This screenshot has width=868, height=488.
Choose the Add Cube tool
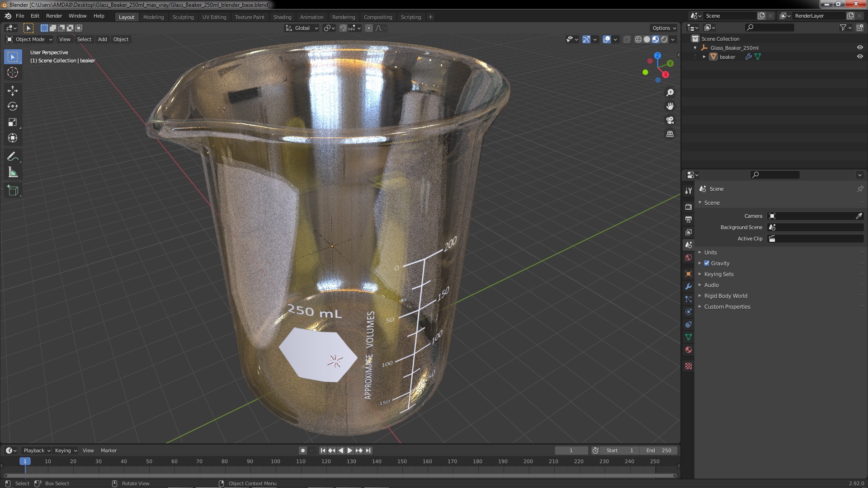tap(13, 190)
